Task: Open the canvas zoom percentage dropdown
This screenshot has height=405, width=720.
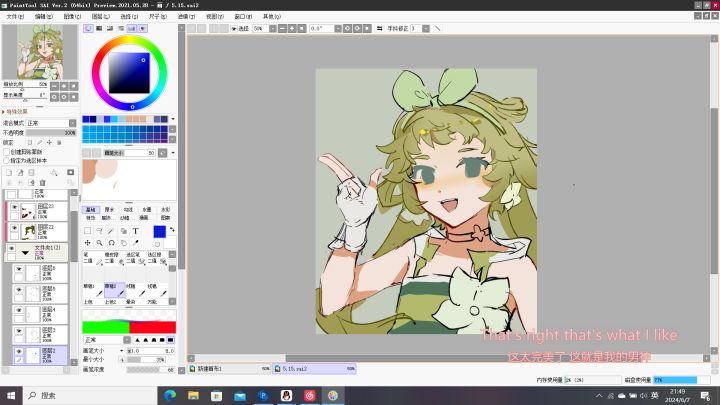Action: (x=273, y=28)
